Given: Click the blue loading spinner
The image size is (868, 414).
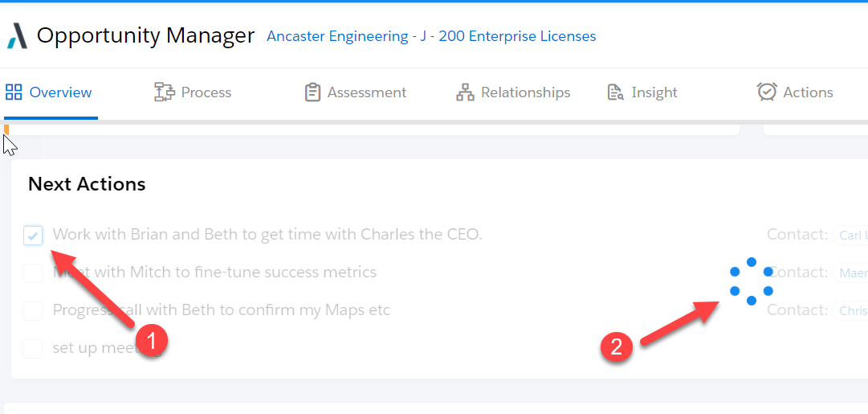Looking at the screenshot, I should tap(751, 281).
